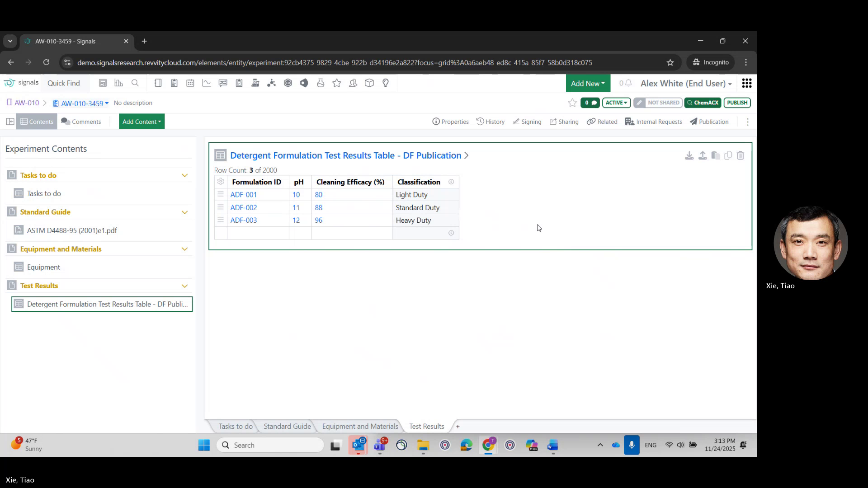Switch to the Standard Guide tab
This screenshot has height=488, width=868.
point(287,426)
